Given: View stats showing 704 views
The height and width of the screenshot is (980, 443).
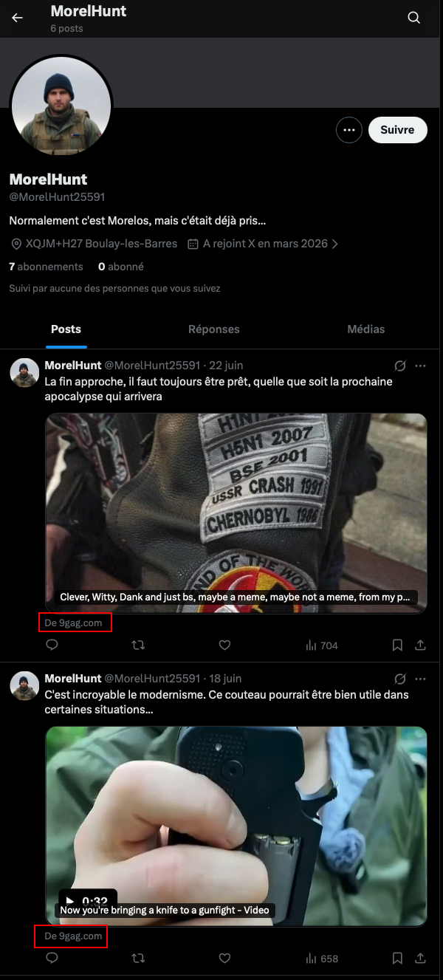Looking at the screenshot, I should pyautogui.click(x=321, y=645).
